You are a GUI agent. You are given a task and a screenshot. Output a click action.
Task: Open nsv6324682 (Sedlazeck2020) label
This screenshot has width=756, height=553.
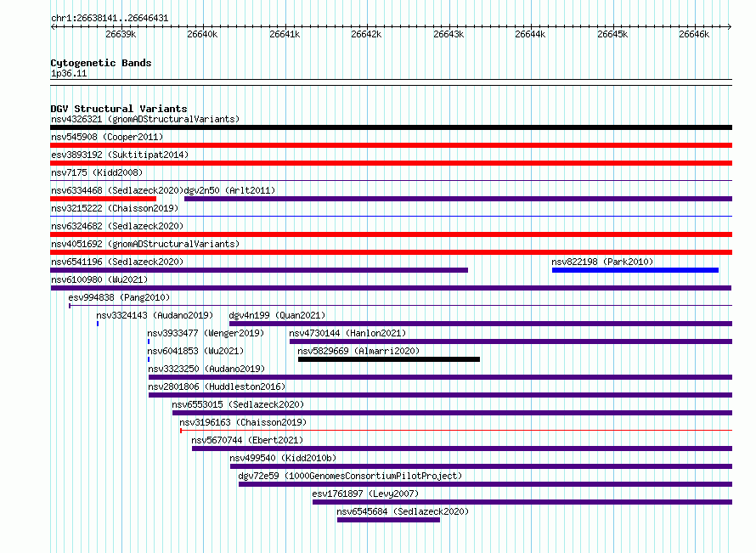pyautogui.click(x=117, y=226)
